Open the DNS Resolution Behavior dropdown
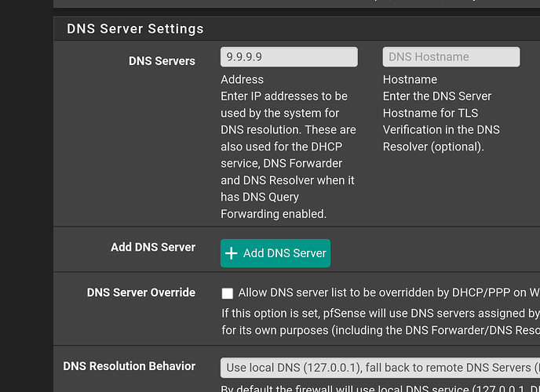 (378, 367)
